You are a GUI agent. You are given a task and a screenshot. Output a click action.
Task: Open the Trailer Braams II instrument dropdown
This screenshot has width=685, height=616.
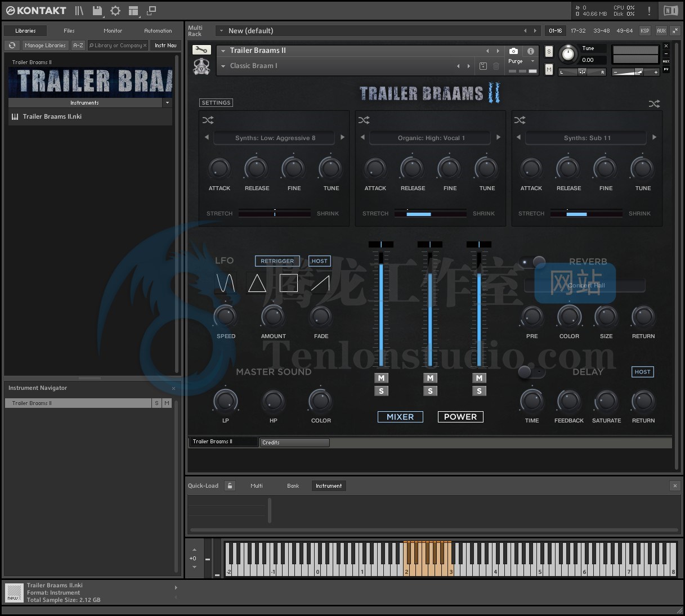(x=223, y=51)
